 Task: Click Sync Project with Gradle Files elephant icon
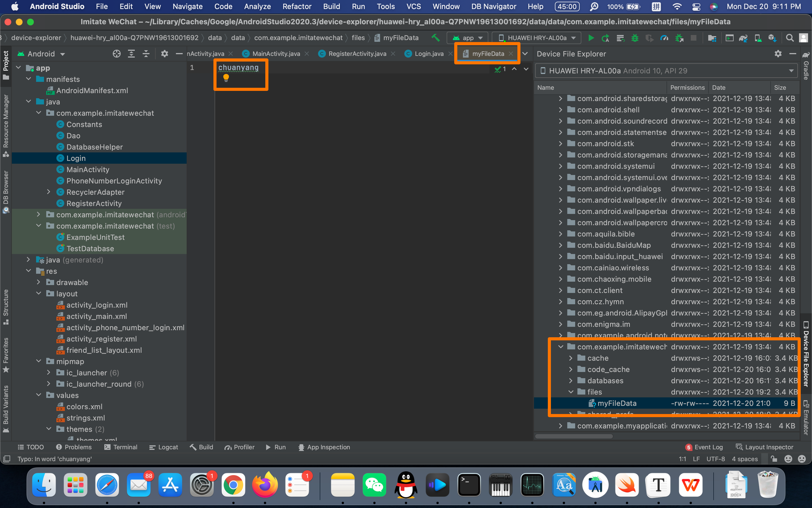point(743,38)
